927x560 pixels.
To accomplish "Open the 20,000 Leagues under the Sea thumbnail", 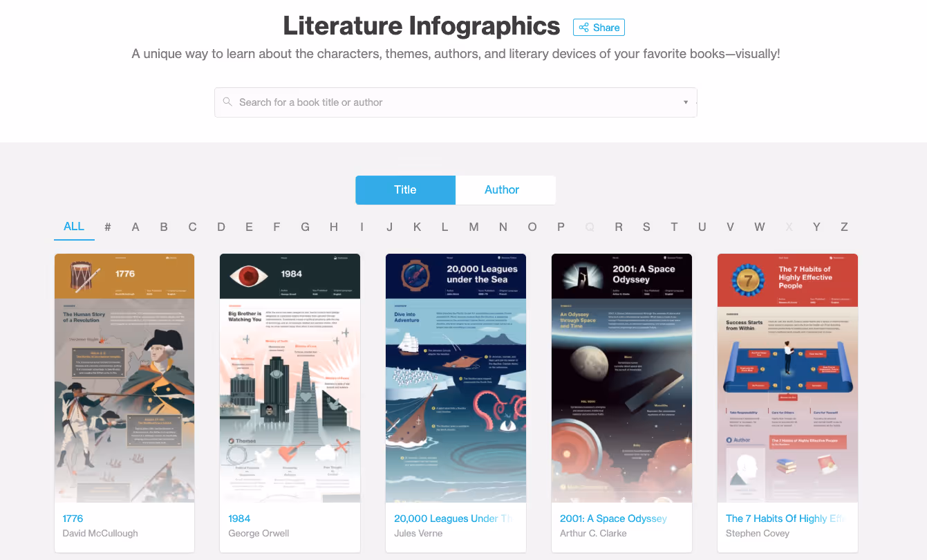I will click(x=456, y=377).
